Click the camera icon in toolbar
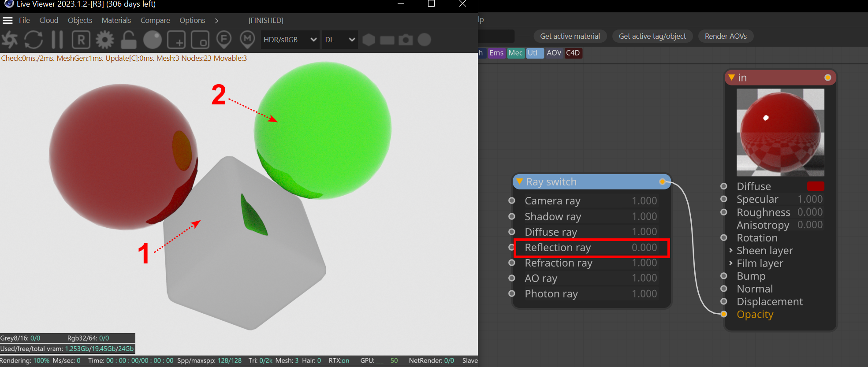Viewport: 868px width, 367px height. coord(406,40)
